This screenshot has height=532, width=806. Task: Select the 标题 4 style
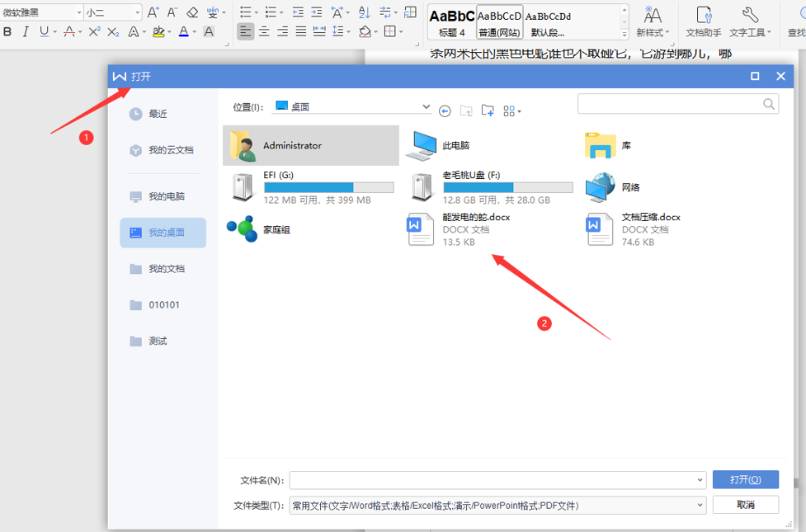(452, 22)
